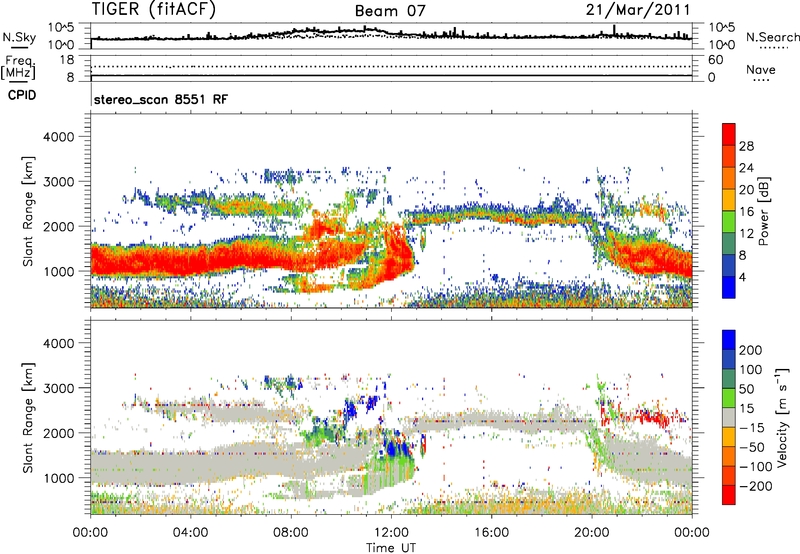Click the '4000' tick on power panel
The width and height of the screenshot is (800, 554).
[59, 137]
